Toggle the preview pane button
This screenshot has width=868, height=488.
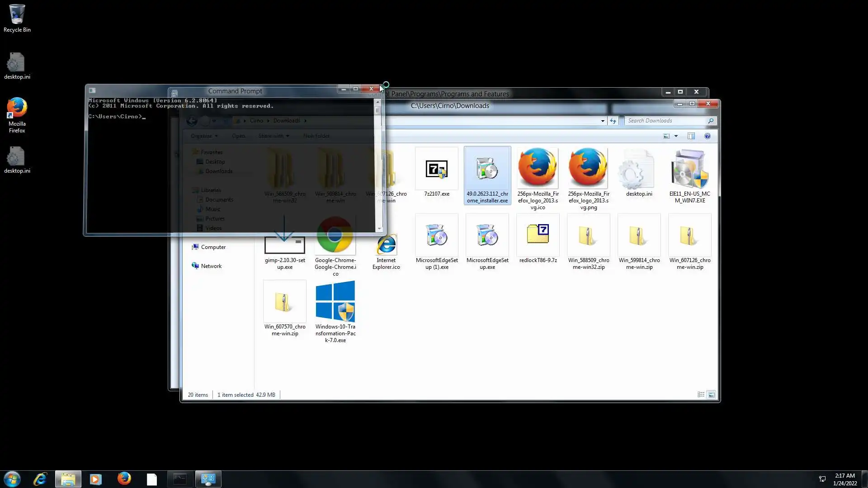tap(691, 136)
